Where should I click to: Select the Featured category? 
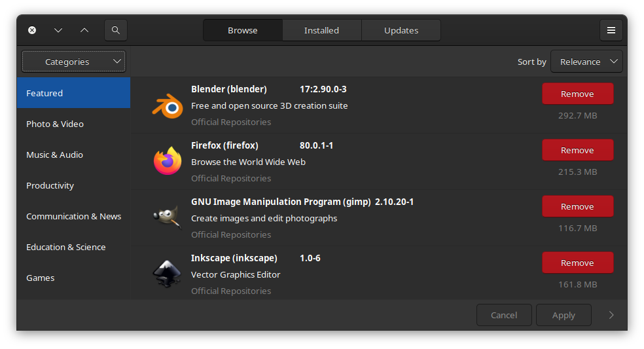pyautogui.click(x=73, y=93)
